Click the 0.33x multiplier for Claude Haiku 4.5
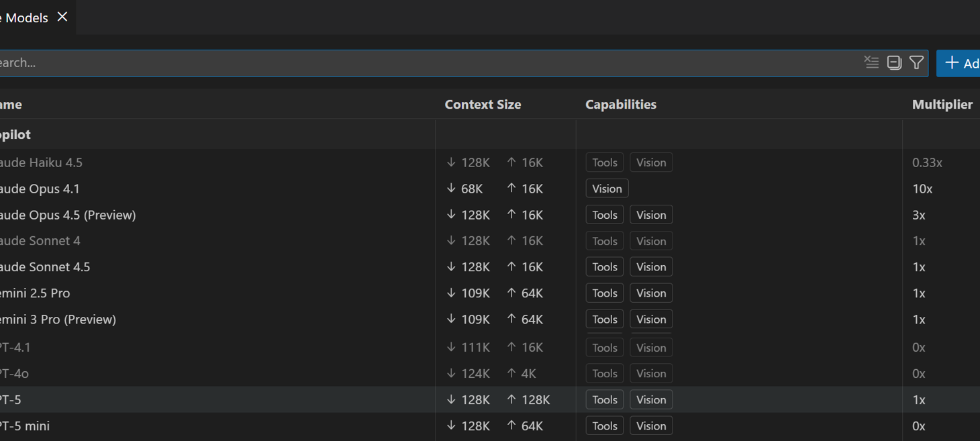The height and width of the screenshot is (441, 980). pyautogui.click(x=927, y=162)
